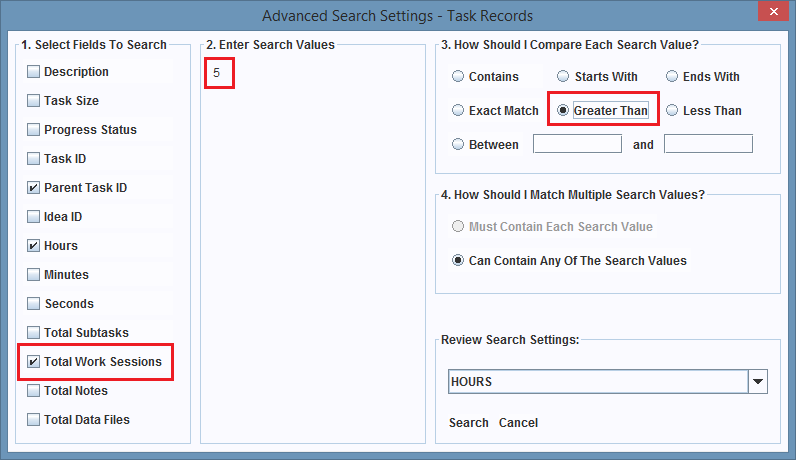This screenshot has height=460, width=796.
Task: Open the Review Search Settings dropdown arrow
Action: (x=758, y=382)
